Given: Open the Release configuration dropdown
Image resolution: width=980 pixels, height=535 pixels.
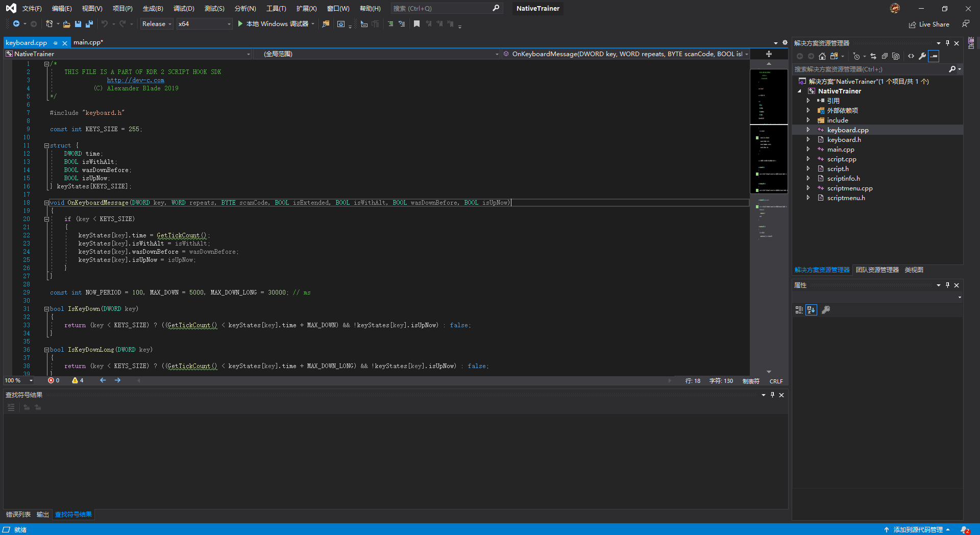Looking at the screenshot, I should pos(157,24).
